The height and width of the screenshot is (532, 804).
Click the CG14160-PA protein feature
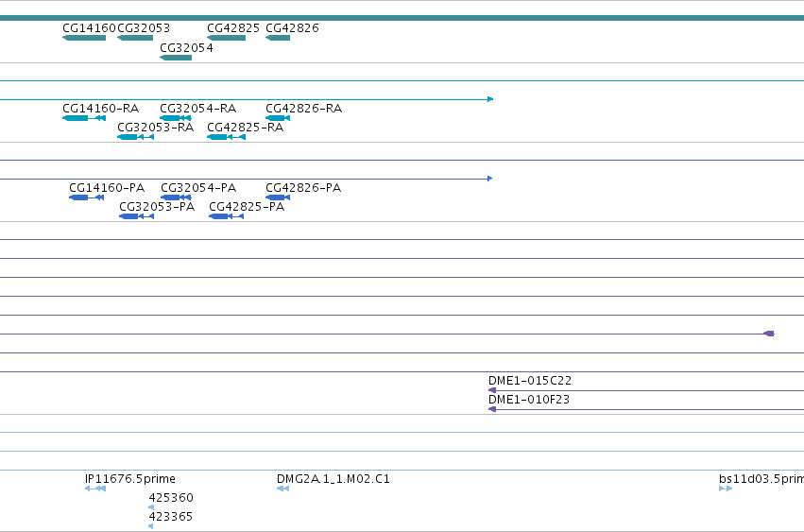87,197
